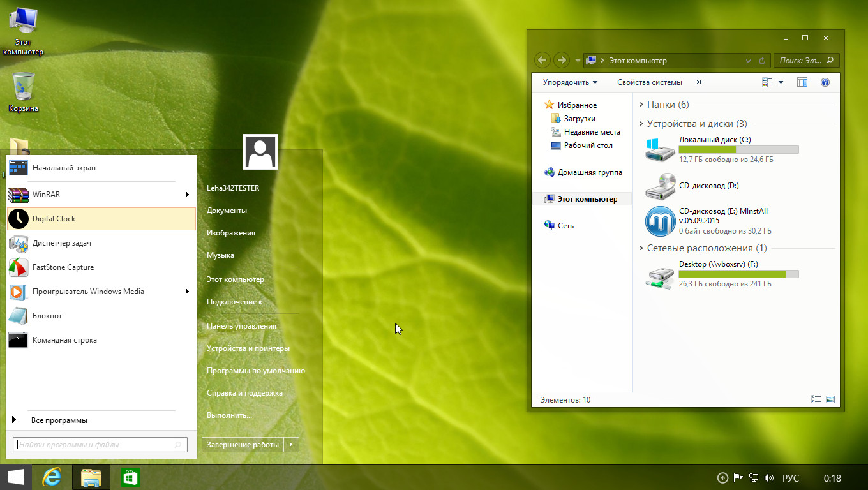Open Блокнот (Notepad) in the Start menu
The width and height of the screenshot is (868, 490).
coord(47,316)
